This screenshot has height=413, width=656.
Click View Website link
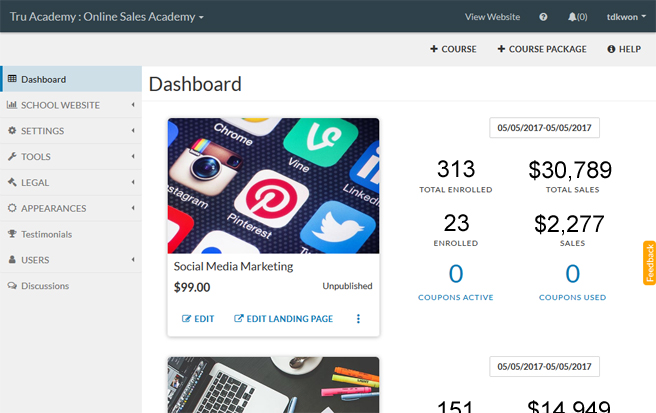[x=492, y=17]
